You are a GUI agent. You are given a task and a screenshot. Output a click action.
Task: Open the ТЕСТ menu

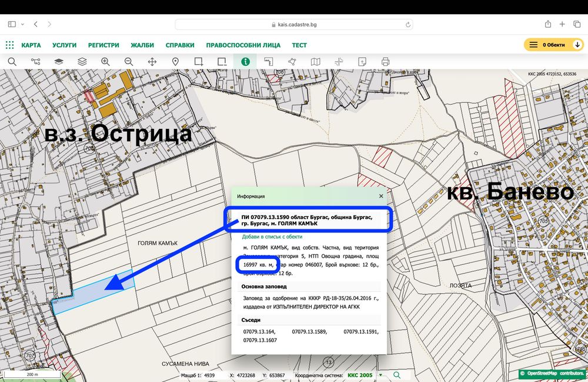[x=299, y=45]
